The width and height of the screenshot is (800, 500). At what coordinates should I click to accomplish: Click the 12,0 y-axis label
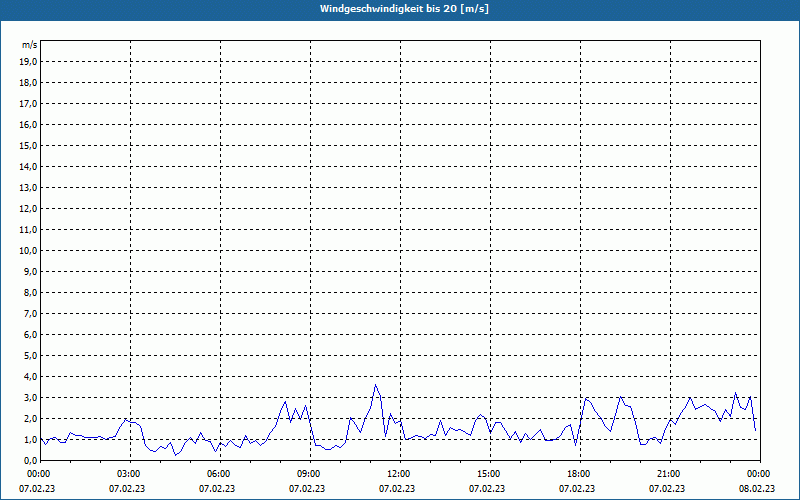[28, 208]
